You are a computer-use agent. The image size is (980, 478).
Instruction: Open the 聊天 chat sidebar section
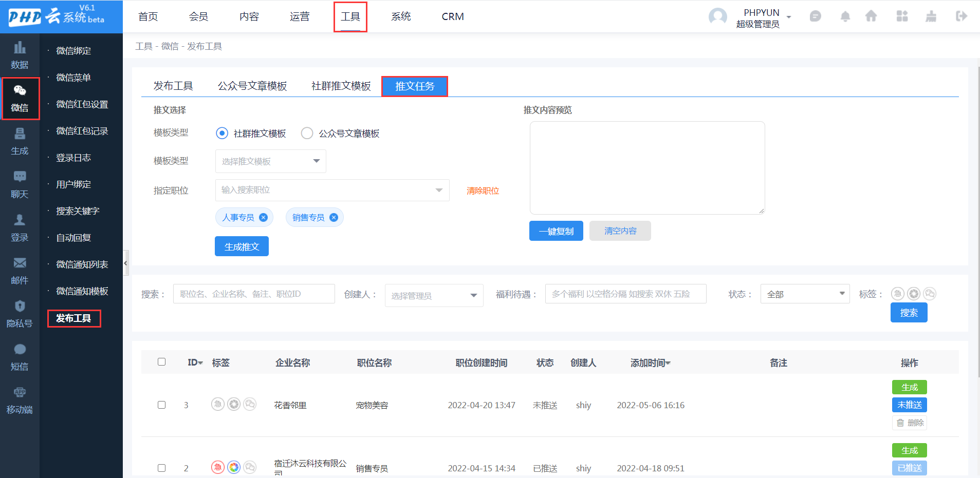(20, 185)
